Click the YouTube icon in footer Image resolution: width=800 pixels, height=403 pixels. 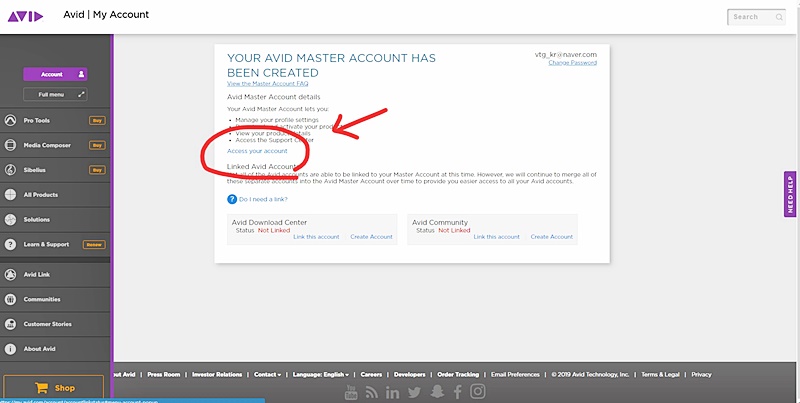pyautogui.click(x=351, y=392)
